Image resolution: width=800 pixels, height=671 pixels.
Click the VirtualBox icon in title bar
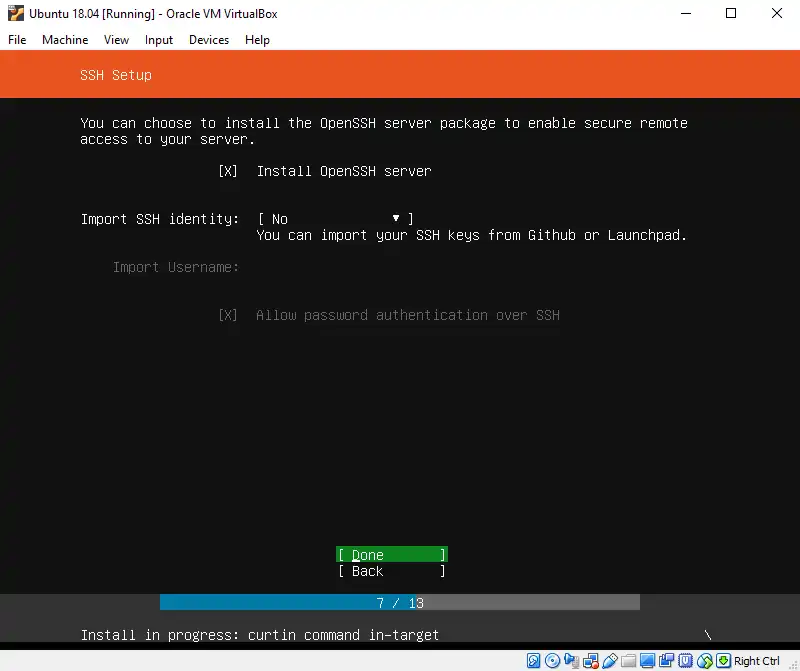15,14
